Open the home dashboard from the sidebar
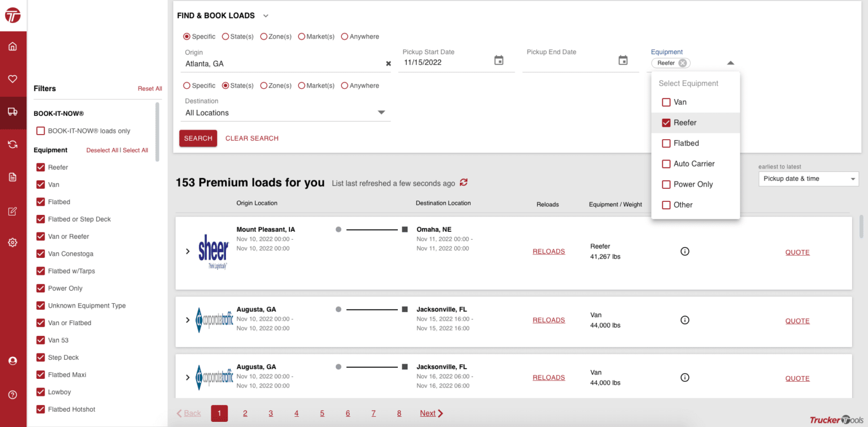 pos(13,46)
